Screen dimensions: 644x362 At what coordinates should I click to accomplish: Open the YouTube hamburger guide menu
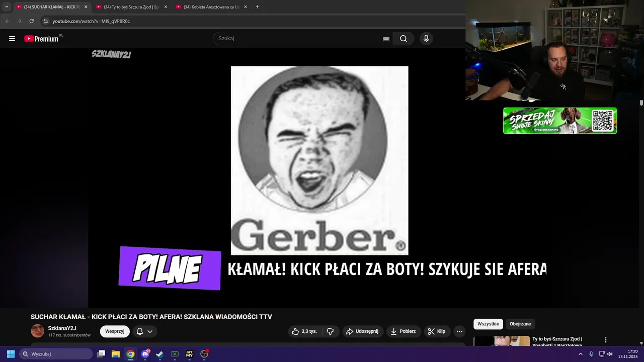[x=12, y=39]
